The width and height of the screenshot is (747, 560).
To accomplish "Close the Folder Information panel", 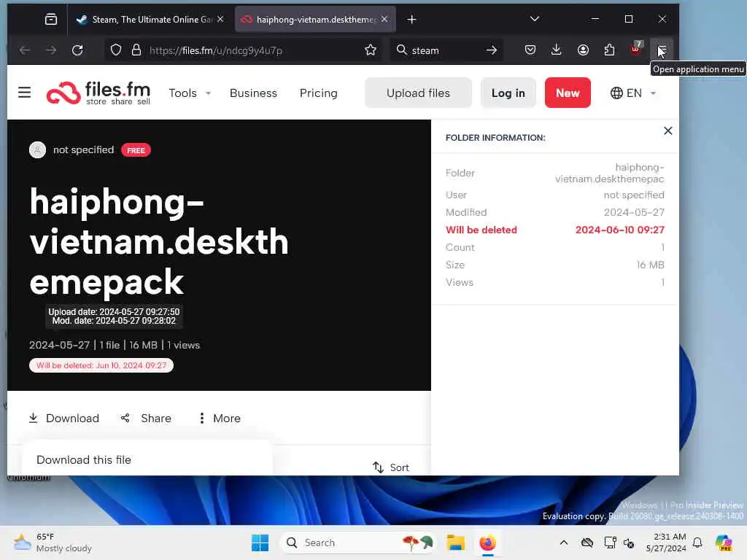I will [x=668, y=131].
